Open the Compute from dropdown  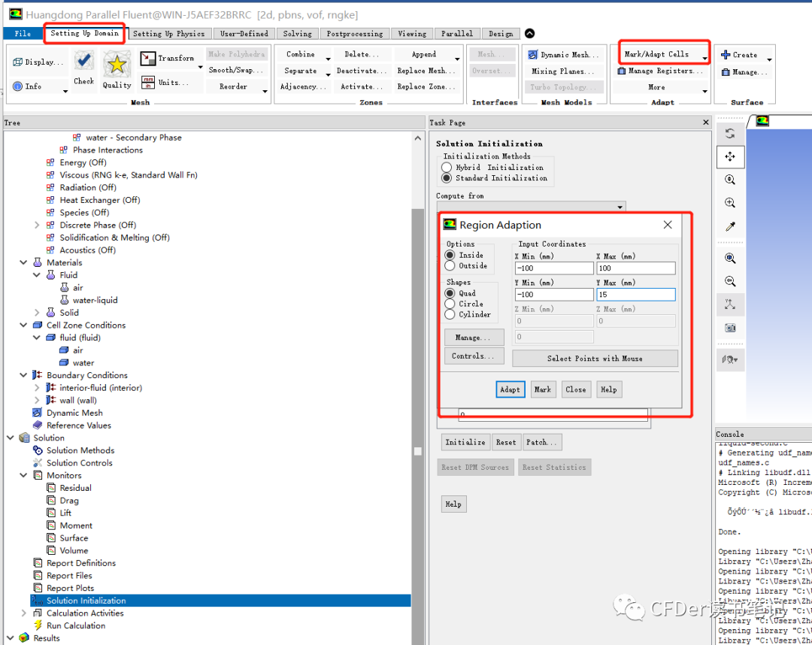pos(532,207)
